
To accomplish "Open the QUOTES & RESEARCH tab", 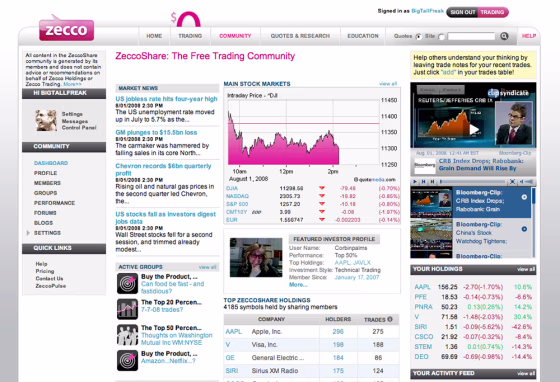I will point(300,36).
